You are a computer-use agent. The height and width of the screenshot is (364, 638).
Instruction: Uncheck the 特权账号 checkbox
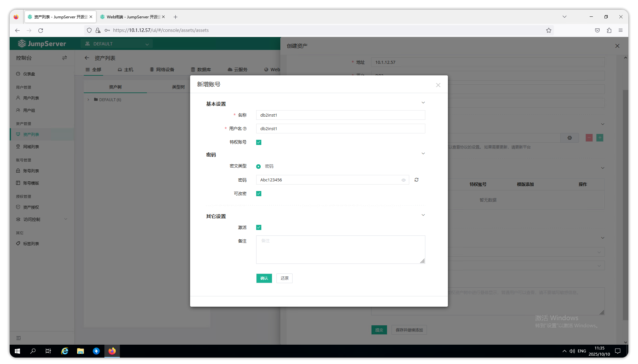click(259, 142)
